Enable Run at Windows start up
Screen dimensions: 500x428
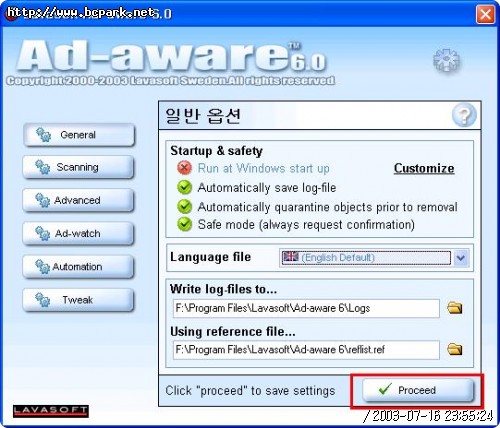tap(184, 168)
